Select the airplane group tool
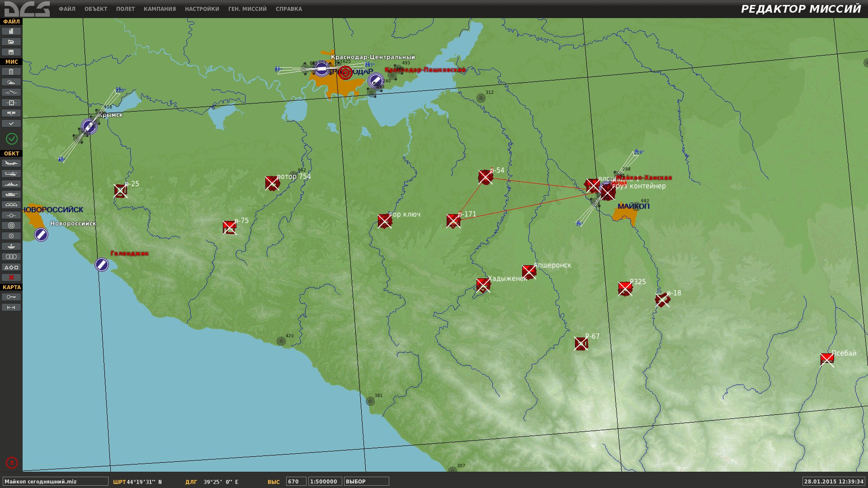This screenshot has width=868, height=488. click(x=11, y=163)
